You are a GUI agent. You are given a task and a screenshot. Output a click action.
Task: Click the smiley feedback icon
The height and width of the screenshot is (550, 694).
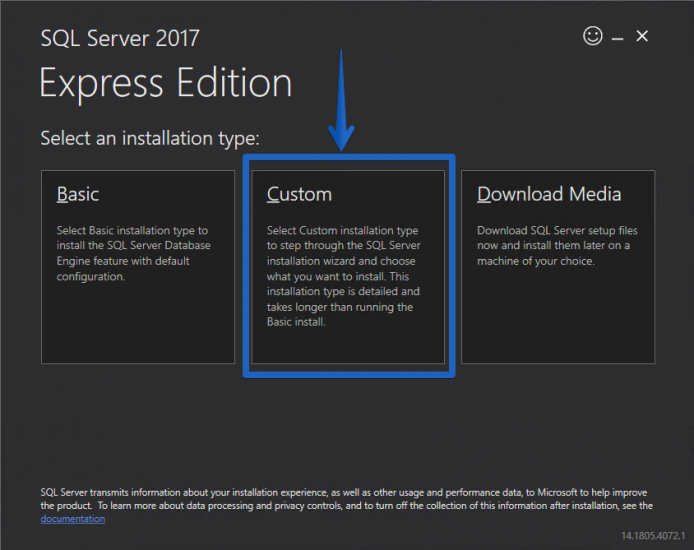pyautogui.click(x=593, y=36)
